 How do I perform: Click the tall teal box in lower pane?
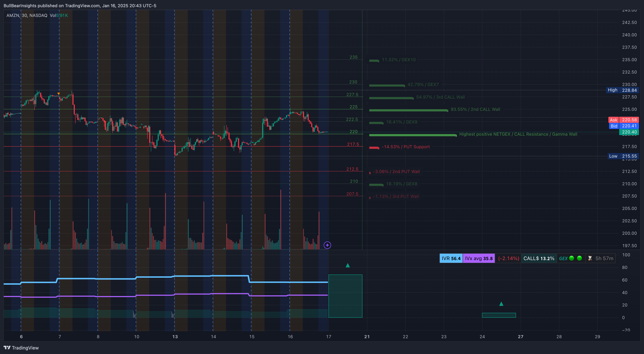pyautogui.click(x=345, y=296)
